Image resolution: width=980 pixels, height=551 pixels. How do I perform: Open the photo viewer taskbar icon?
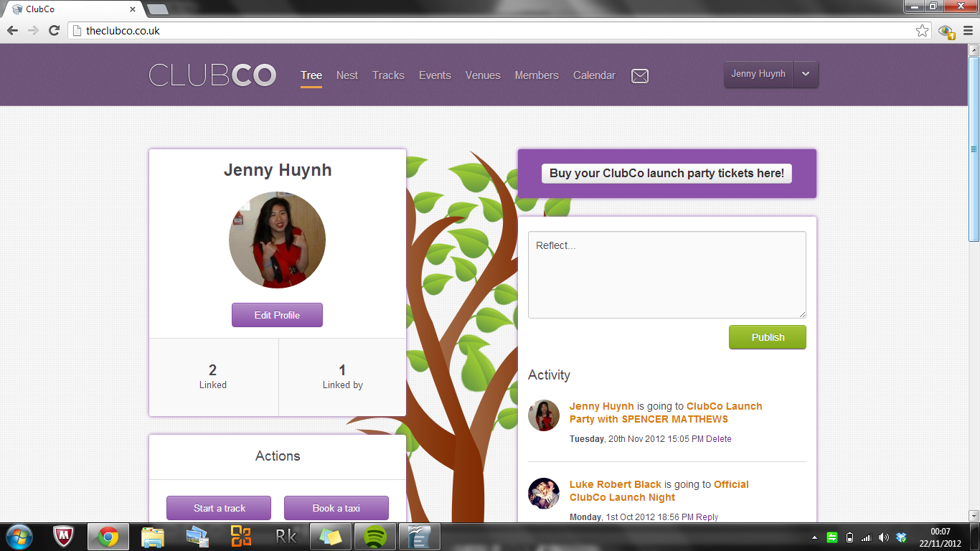click(197, 537)
